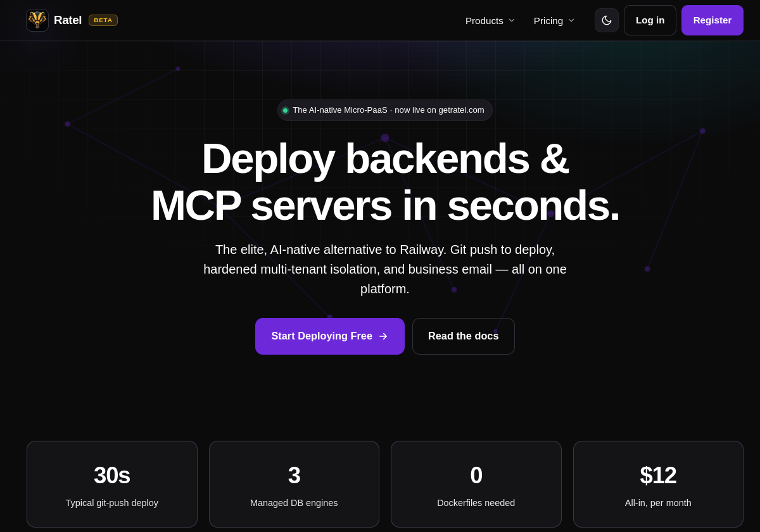Screen dimensions: 760x532
Task: Expand the Products dropdown chevron
Action: point(512,20)
